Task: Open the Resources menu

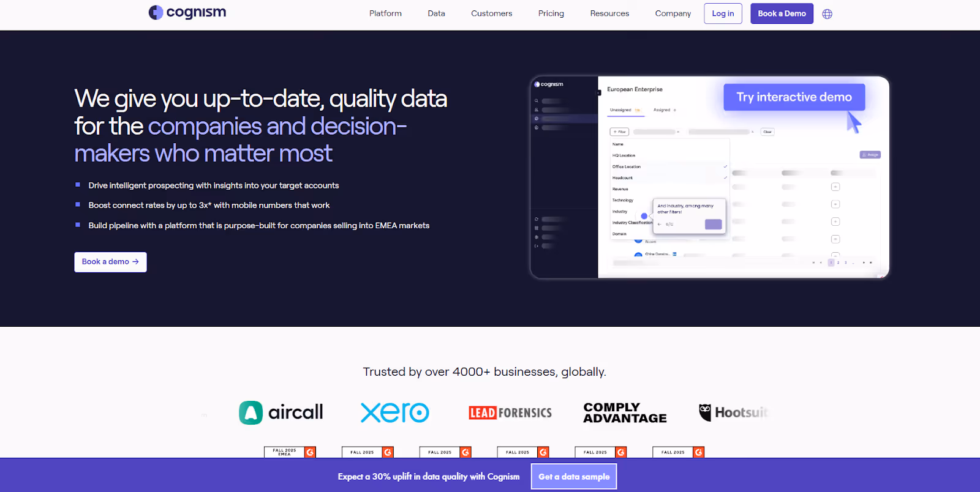Action: pos(609,13)
